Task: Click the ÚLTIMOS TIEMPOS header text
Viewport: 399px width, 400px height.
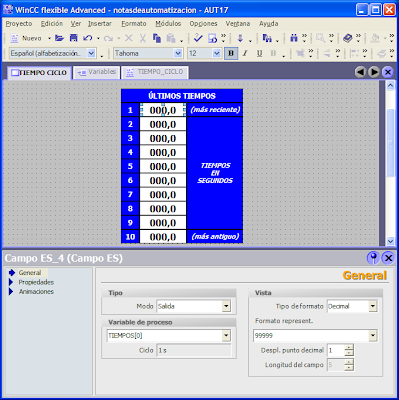Action: [182, 96]
